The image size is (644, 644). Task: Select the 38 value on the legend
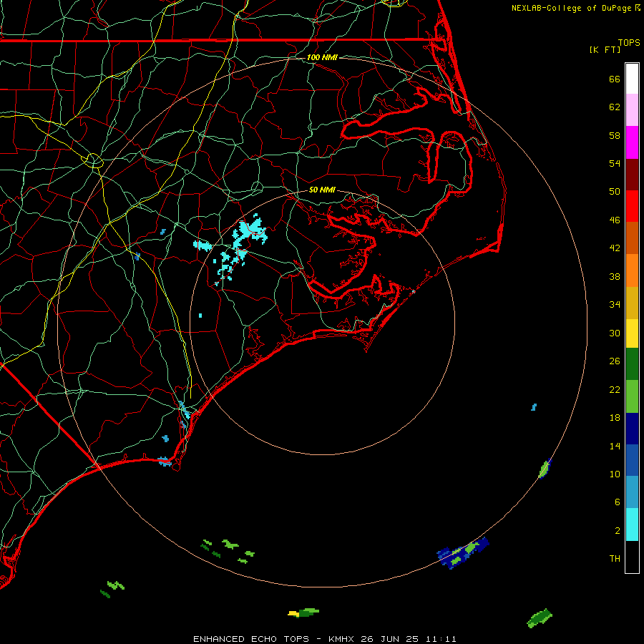pyautogui.click(x=615, y=276)
